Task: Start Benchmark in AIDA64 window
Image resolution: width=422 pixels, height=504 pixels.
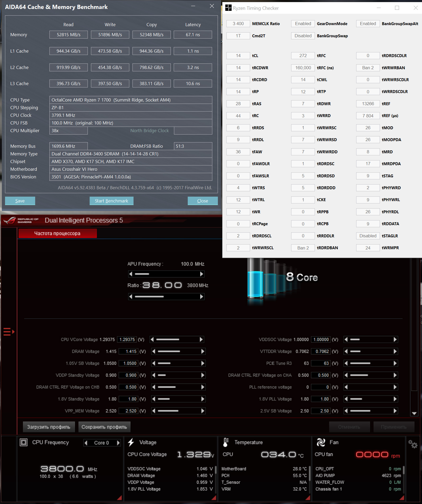Action: (x=111, y=201)
